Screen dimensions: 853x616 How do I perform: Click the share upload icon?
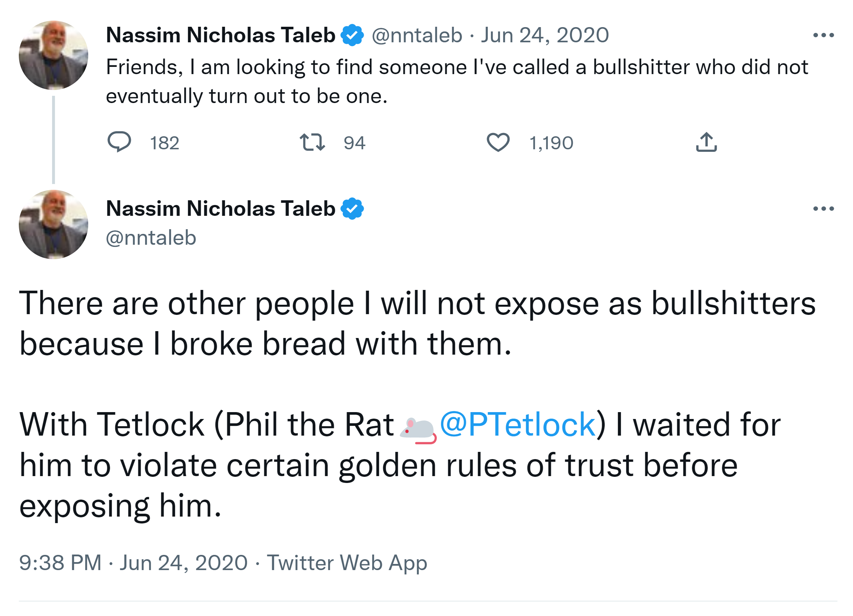[x=707, y=142]
